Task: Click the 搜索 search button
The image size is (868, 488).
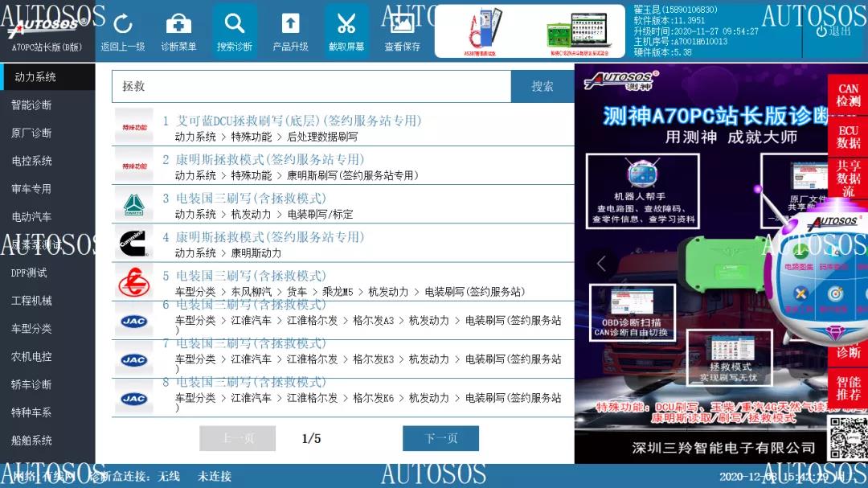Action: pyautogui.click(x=542, y=86)
